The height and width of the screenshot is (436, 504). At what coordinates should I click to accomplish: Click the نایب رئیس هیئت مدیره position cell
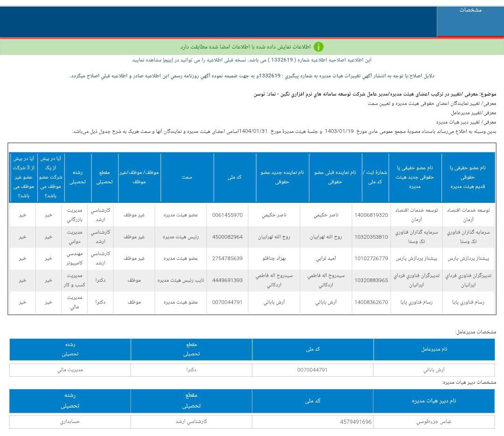coord(181,280)
